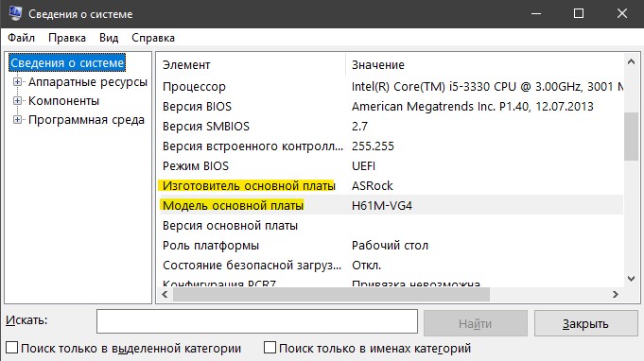
Task: Maximize the Сведения о системе window
Action: (x=579, y=13)
